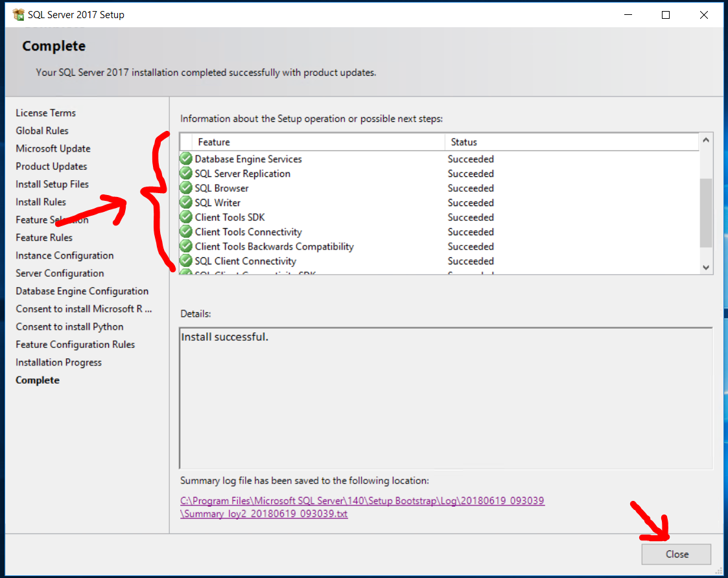
Task: Click green check icon beside Client Tools Connectivity
Action: click(x=186, y=232)
